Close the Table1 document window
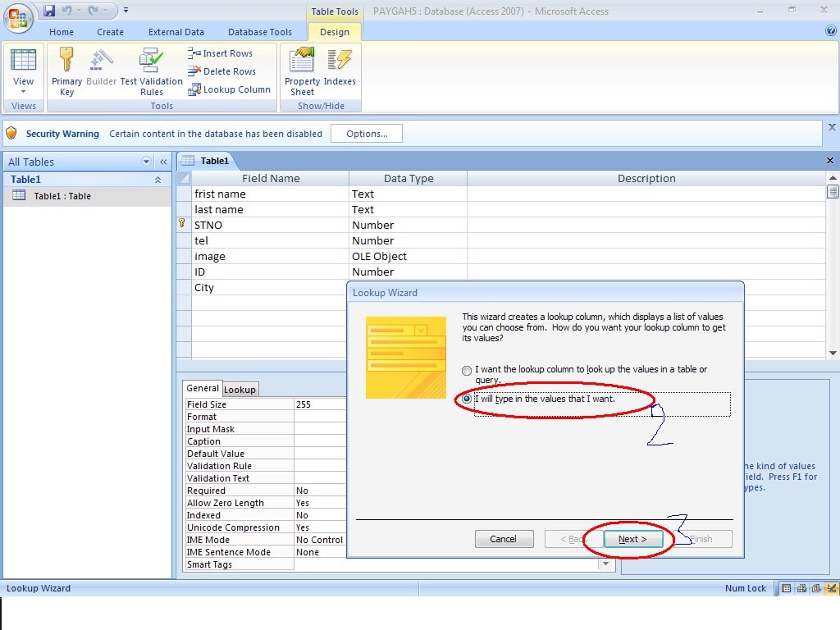The height and width of the screenshot is (630, 840). coord(830,161)
